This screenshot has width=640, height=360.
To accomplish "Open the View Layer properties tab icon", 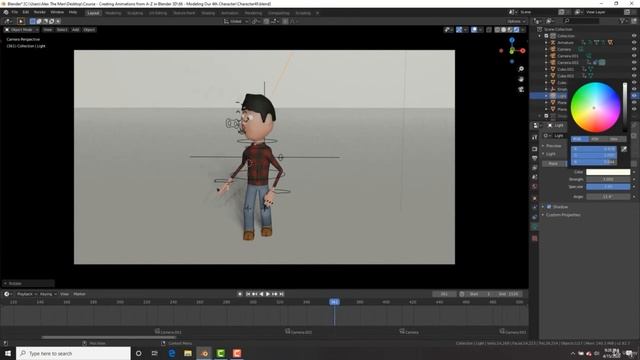I will [x=535, y=168].
